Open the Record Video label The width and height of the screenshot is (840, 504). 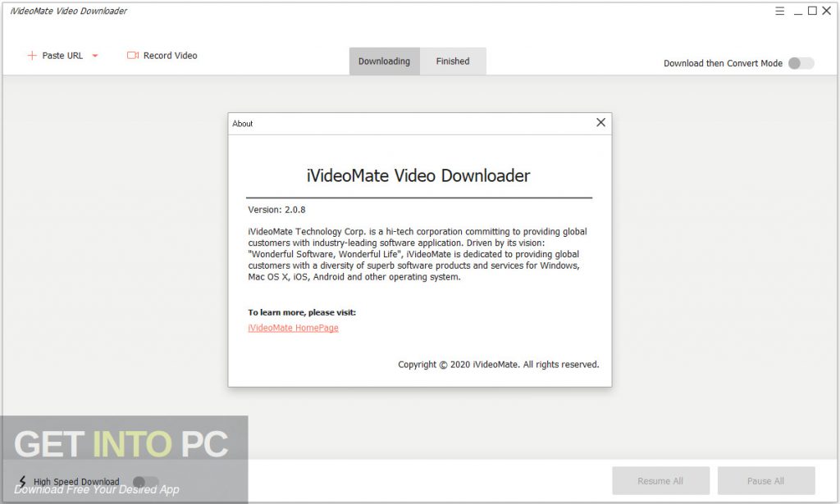tap(170, 56)
